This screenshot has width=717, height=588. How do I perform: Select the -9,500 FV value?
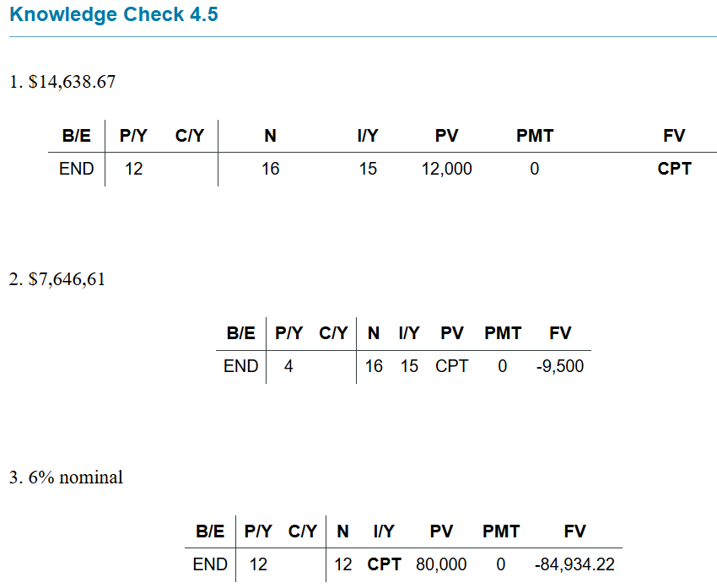coord(560,366)
